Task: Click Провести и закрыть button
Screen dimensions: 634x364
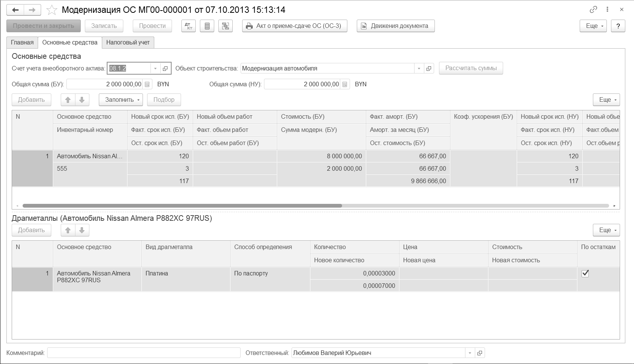Action: coord(43,26)
